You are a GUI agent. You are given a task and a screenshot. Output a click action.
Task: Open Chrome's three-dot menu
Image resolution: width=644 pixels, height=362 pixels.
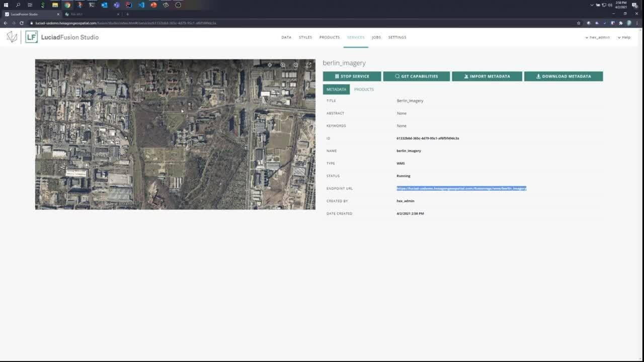tap(637, 23)
